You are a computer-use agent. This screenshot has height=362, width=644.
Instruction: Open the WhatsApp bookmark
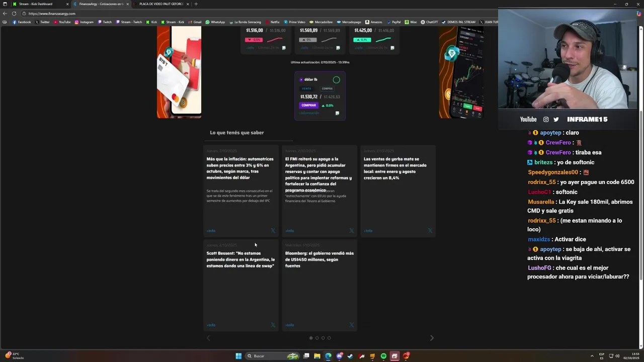click(x=215, y=22)
